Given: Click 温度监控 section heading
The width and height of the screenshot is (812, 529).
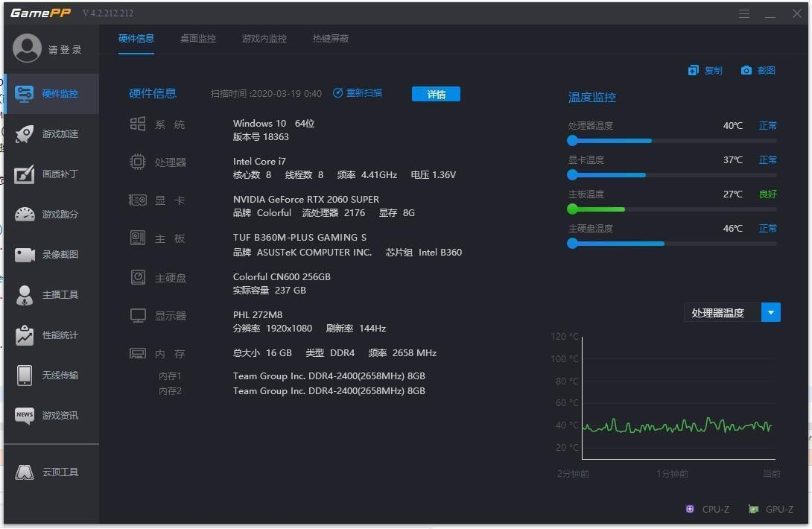Looking at the screenshot, I should pos(592,97).
